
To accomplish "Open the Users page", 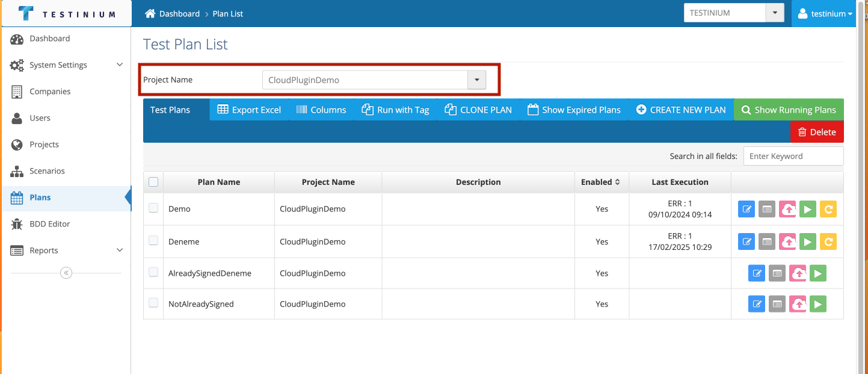I will pyautogui.click(x=66, y=118).
